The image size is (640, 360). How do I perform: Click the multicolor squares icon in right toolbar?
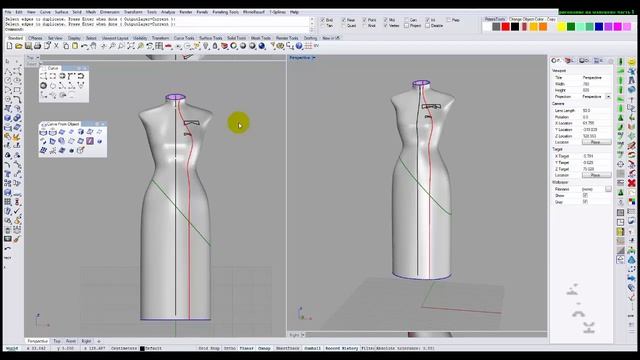(x=631, y=202)
